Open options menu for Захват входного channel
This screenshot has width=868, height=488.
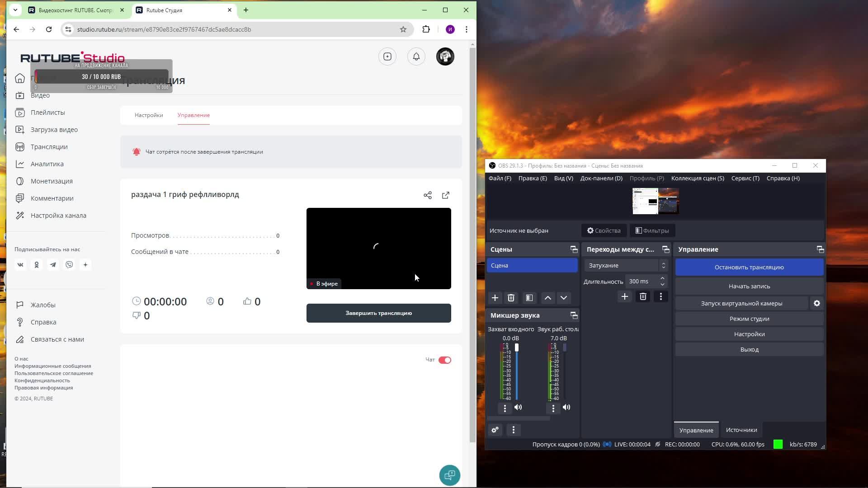[x=505, y=408]
